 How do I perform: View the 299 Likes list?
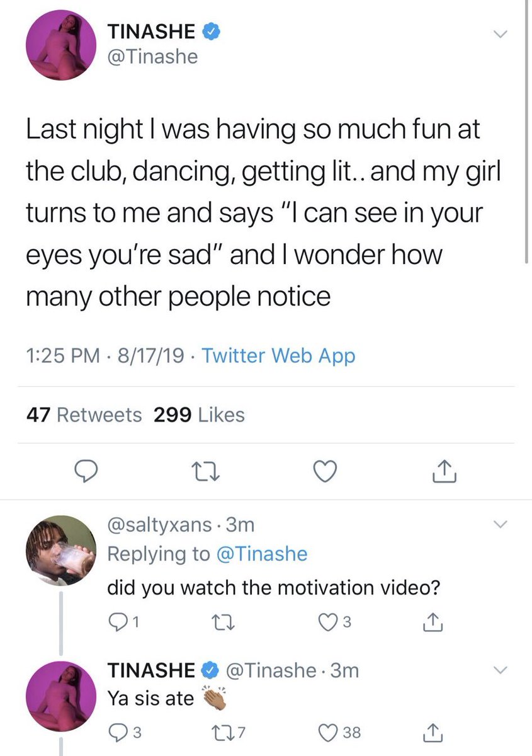(199, 415)
